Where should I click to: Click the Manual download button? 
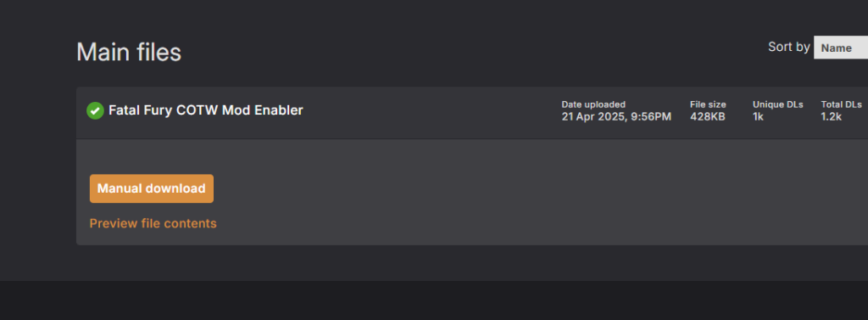151,188
